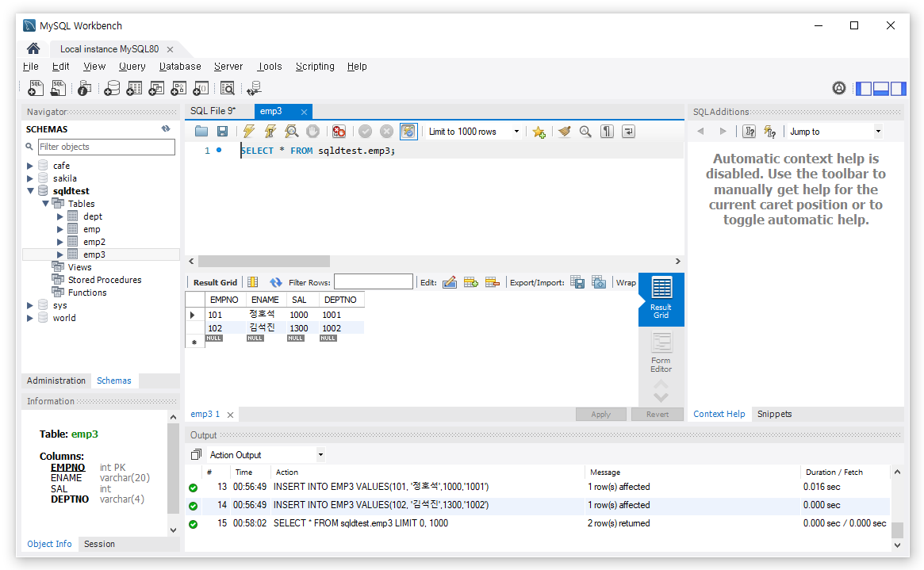Switch to SQL File 9 tab
Image resolution: width=924 pixels, height=570 pixels.
(x=213, y=111)
